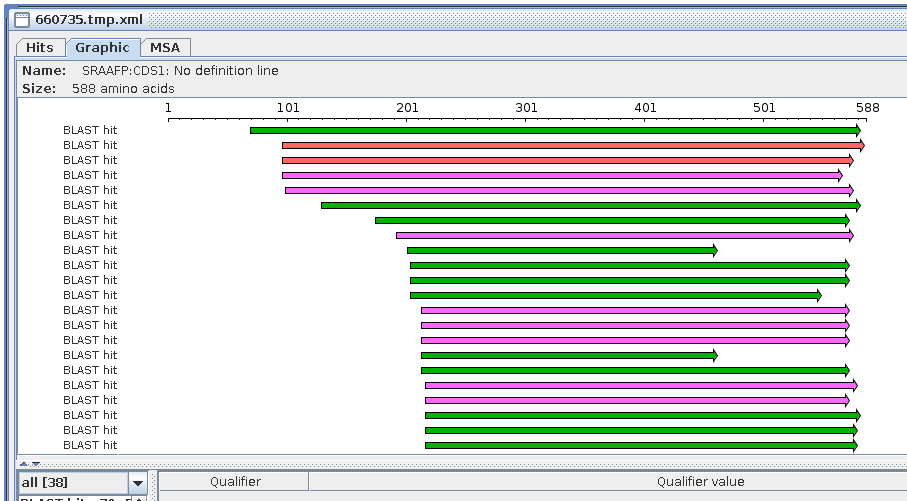Select the bottommost visible green hit bar

640,445
